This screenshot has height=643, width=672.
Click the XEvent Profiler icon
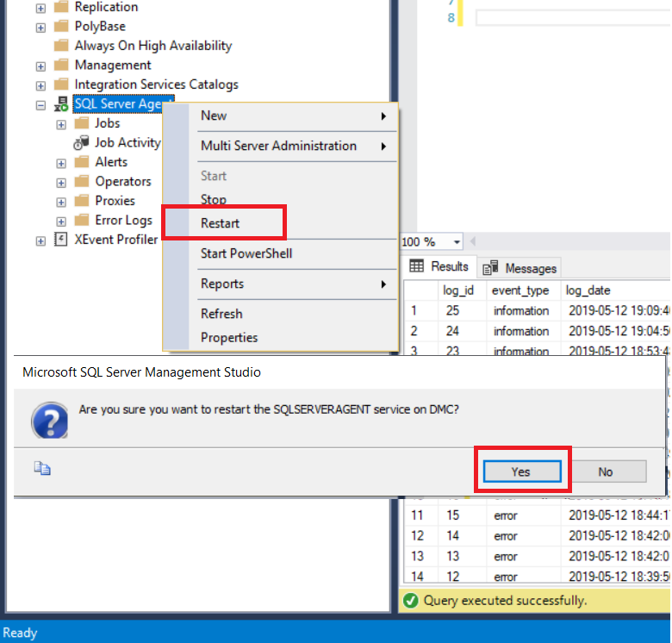(61, 240)
